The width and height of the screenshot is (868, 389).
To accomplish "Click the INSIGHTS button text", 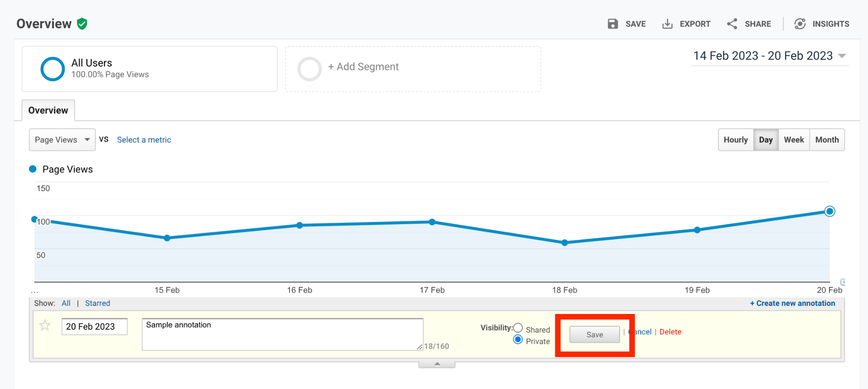I will point(831,24).
